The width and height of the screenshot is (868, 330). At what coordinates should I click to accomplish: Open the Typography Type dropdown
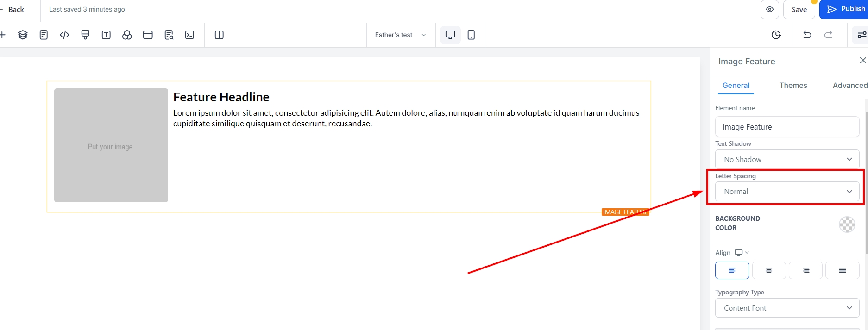click(x=787, y=308)
